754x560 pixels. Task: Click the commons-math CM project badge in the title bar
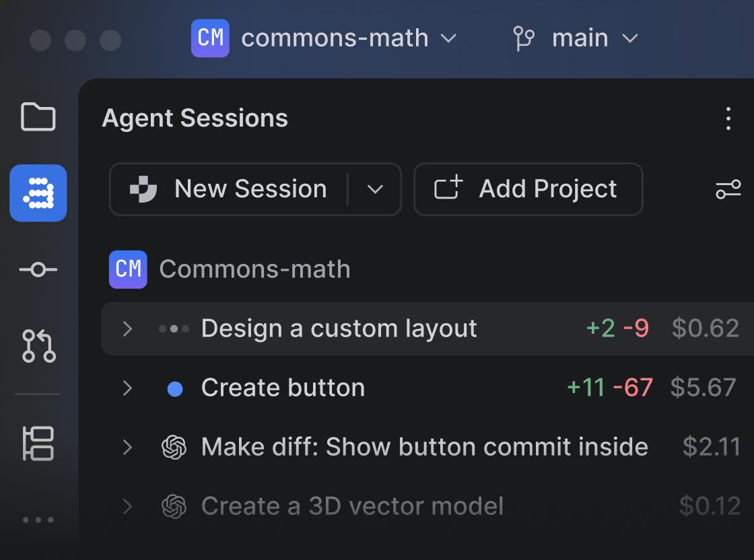[x=210, y=38]
